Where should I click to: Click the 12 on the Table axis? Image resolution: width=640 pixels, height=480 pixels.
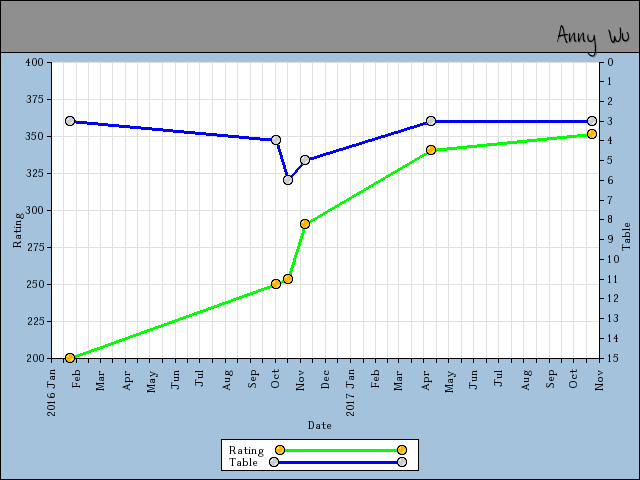pos(613,299)
